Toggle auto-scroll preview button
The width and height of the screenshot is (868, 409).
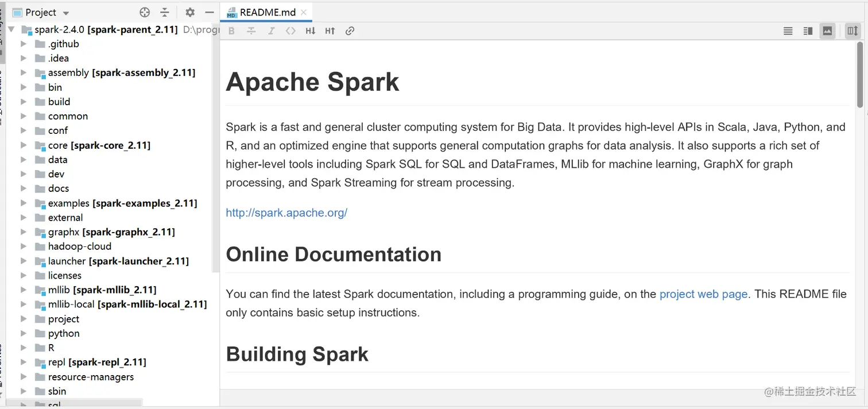point(852,31)
